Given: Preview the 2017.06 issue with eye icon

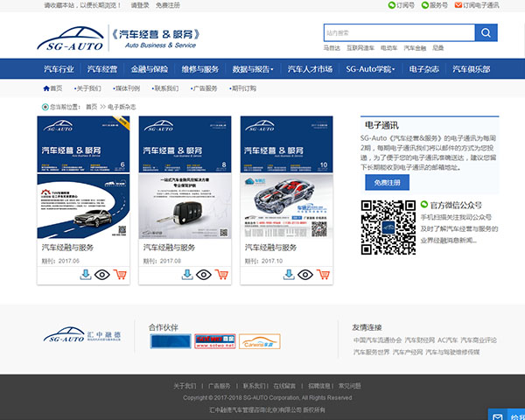Looking at the screenshot, I should (x=102, y=275).
